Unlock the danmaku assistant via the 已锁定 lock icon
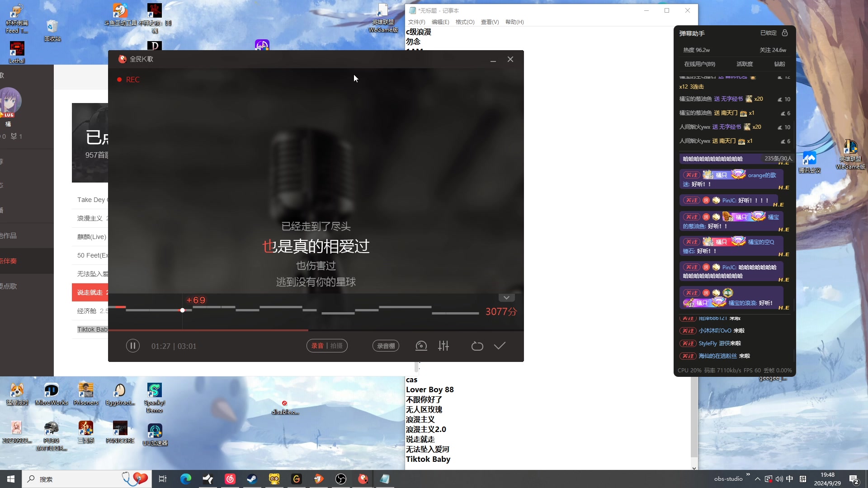868x488 pixels. point(785,33)
